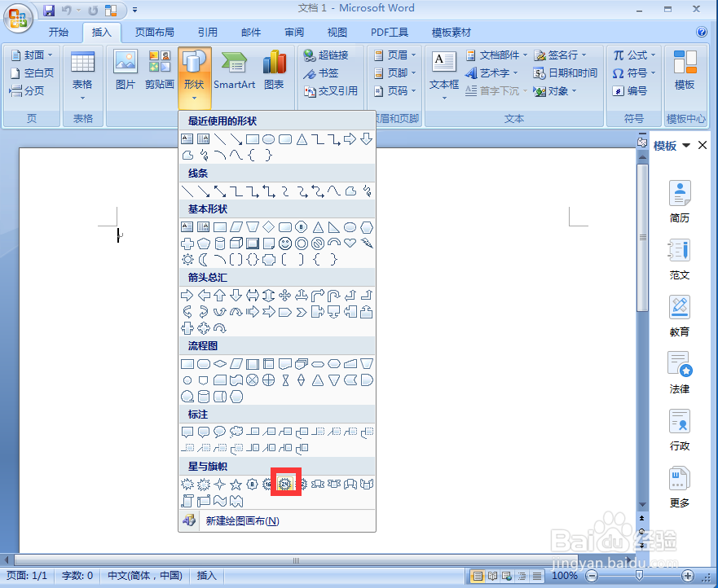Select the vertical scroll shape

[x=187, y=501]
